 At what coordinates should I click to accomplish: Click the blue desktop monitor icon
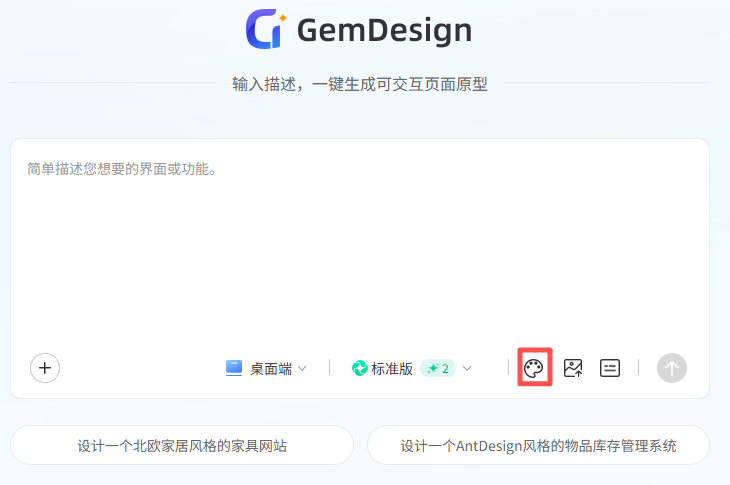(x=234, y=368)
